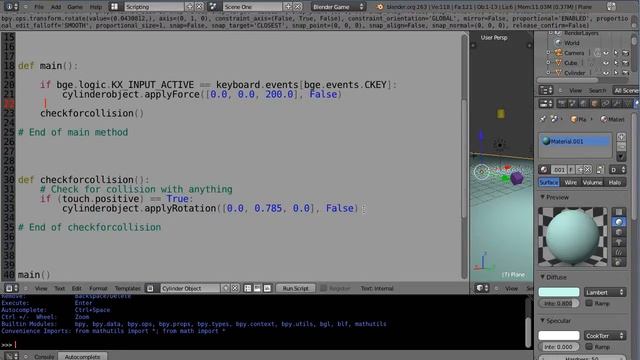Open the Format menu
The height and width of the screenshot is (360, 640).
pos(98,289)
